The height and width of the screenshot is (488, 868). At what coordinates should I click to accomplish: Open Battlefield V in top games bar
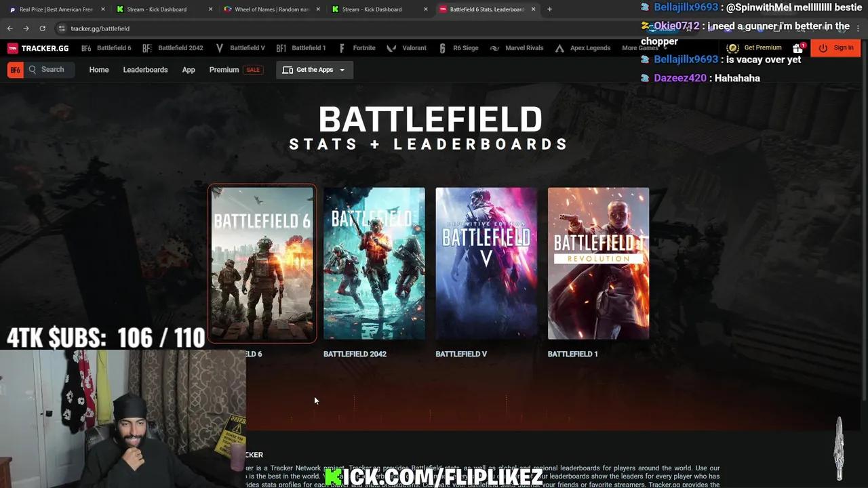(x=240, y=48)
